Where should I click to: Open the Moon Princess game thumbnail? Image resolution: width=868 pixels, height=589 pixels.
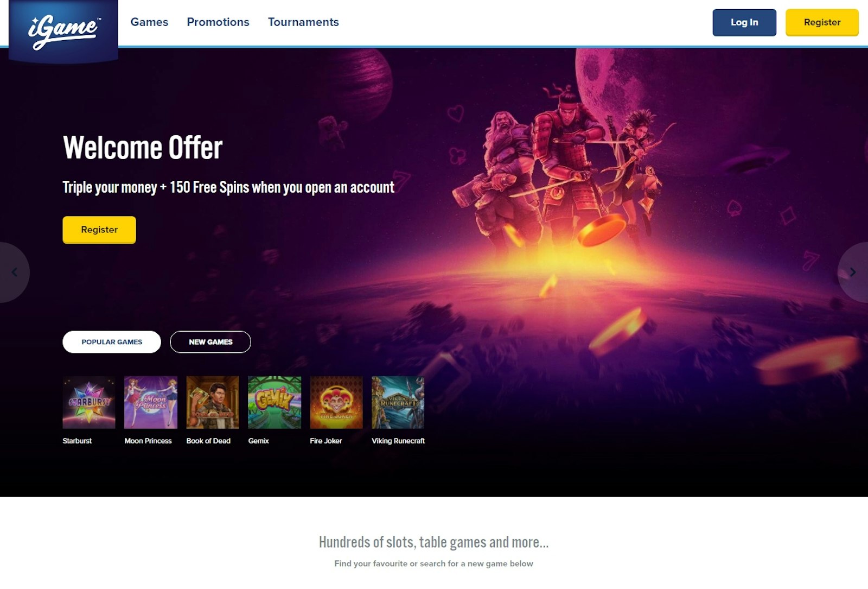151,402
